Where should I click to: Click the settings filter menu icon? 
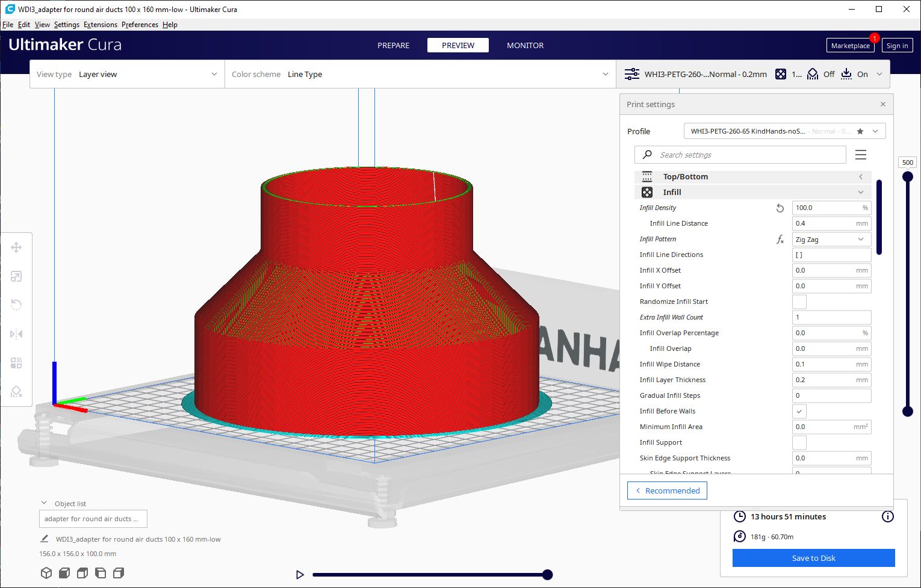coord(861,155)
